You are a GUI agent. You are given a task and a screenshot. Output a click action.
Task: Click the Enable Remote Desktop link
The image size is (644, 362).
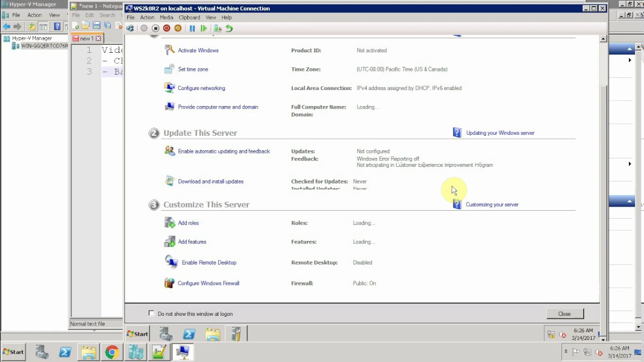coord(209,262)
